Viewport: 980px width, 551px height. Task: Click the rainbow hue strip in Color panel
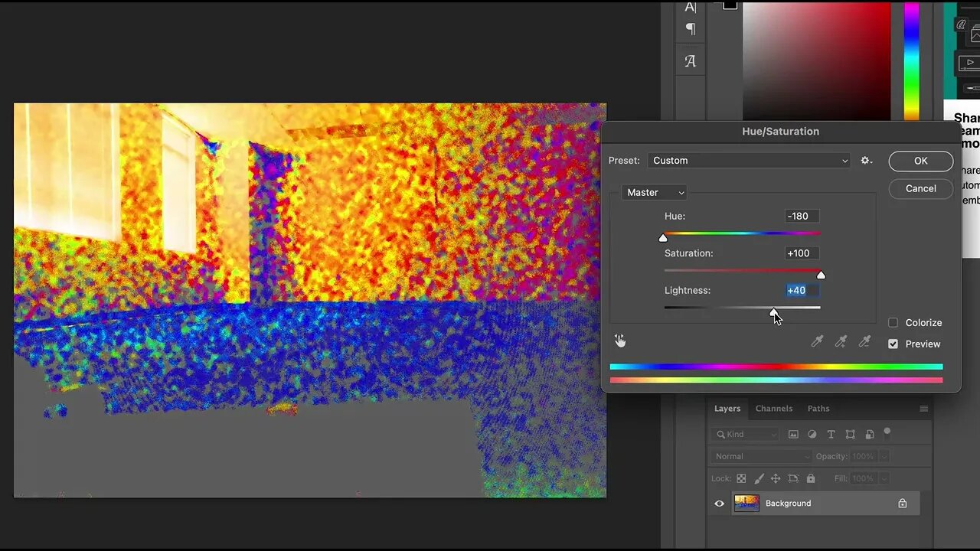point(912,60)
